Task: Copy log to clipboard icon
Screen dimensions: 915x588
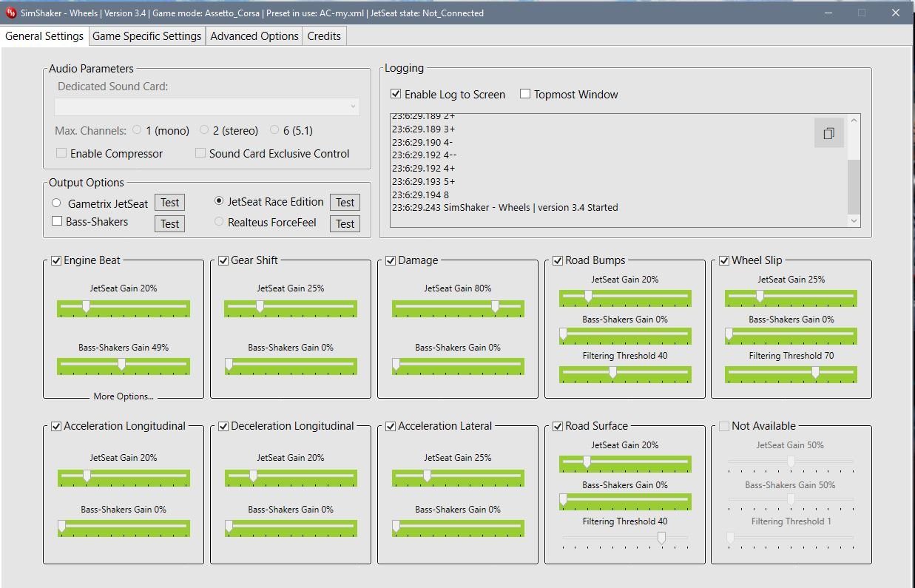Action: pos(828,134)
